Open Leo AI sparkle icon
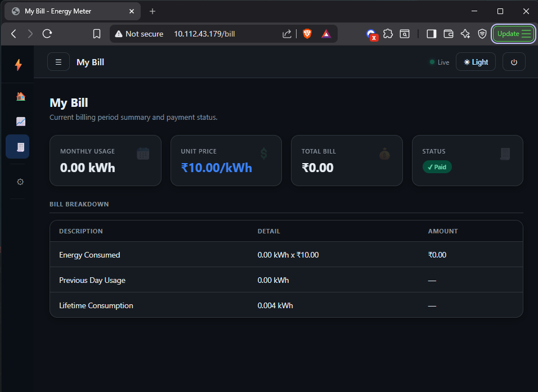 465,34
